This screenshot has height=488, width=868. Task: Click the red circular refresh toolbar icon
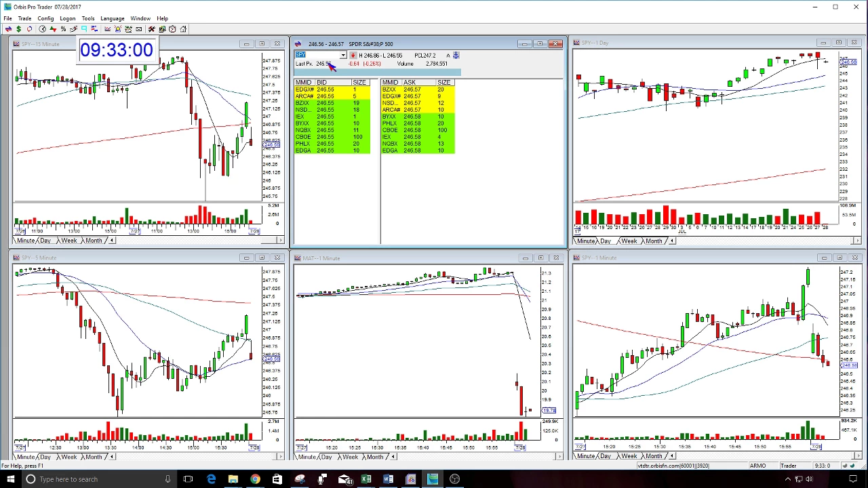29,28
